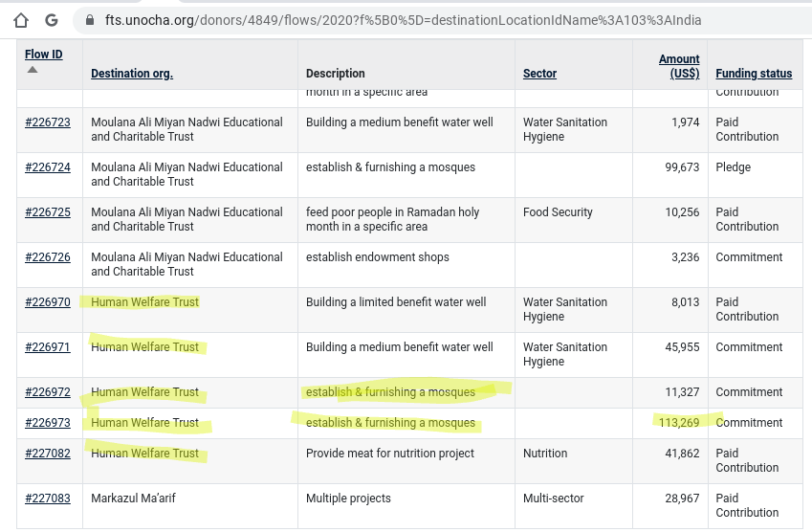The width and height of the screenshot is (812, 532).
Task: Open flow #226971 details
Action: (x=48, y=347)
